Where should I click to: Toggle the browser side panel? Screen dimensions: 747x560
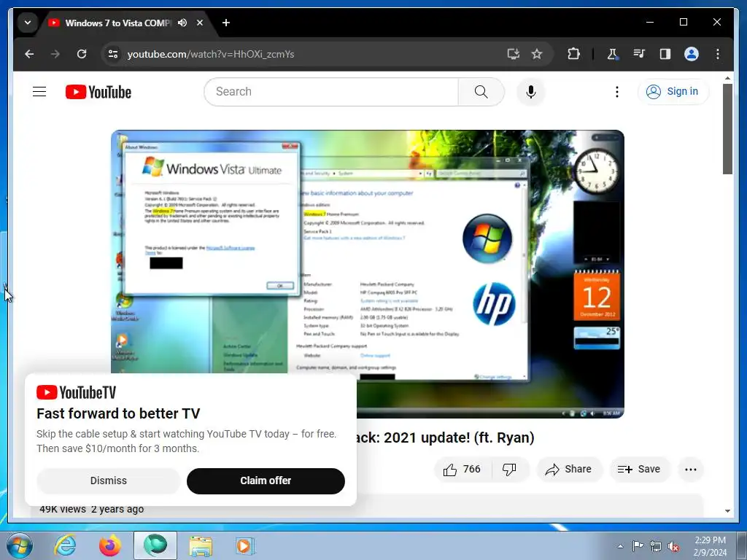tap(665, 54)
